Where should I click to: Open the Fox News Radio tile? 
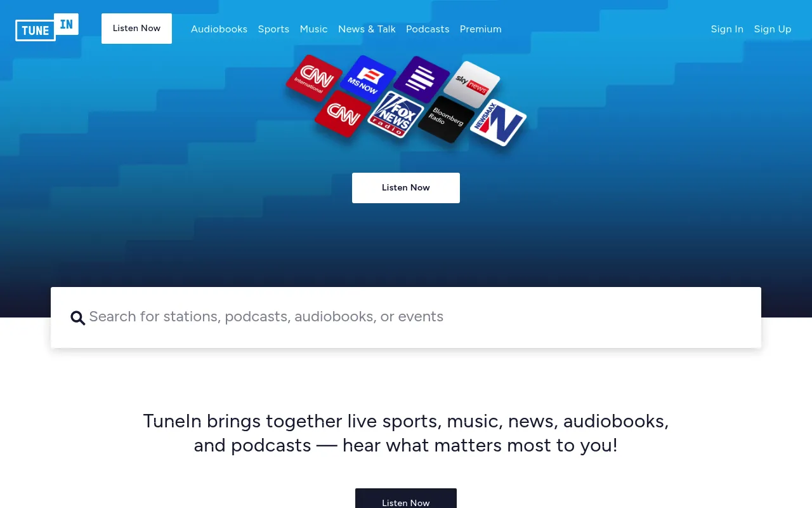395,115
